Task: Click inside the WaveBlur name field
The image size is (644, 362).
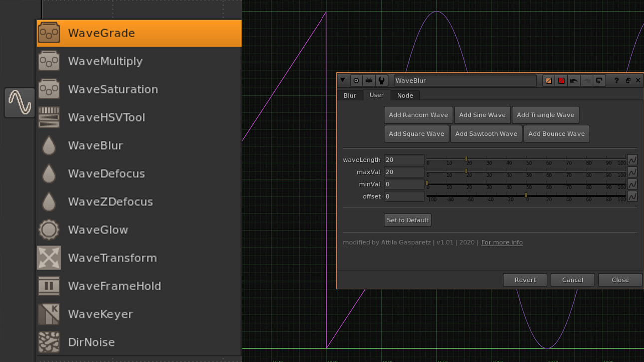Action: (x=464, y=80)
